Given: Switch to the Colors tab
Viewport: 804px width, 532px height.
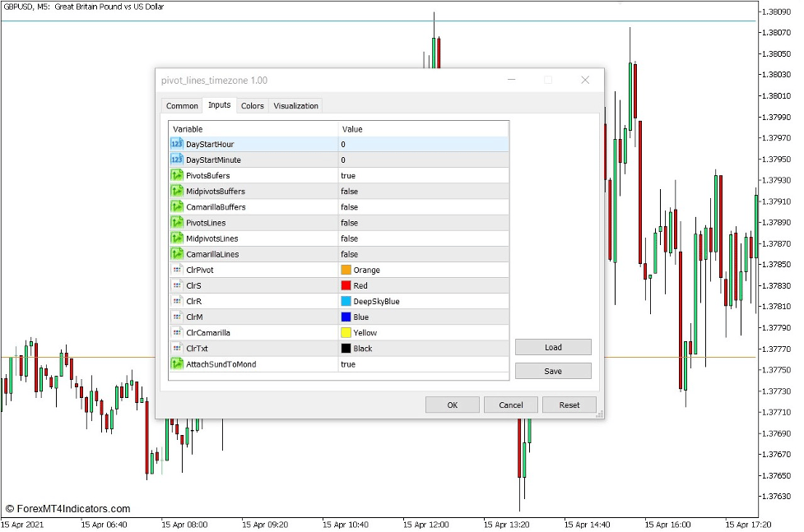Looking at the screenshot, I should pos(252,105).
